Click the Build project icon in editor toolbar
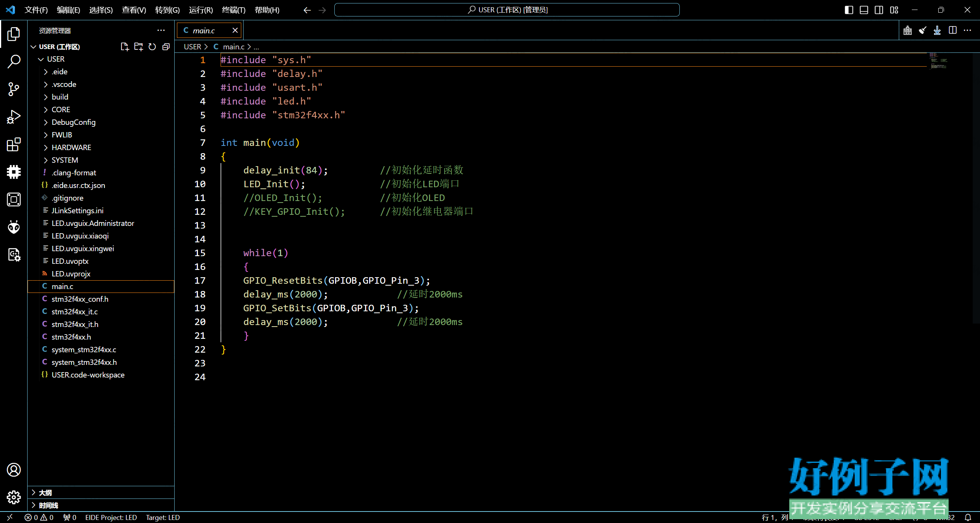 coord(908,30)
